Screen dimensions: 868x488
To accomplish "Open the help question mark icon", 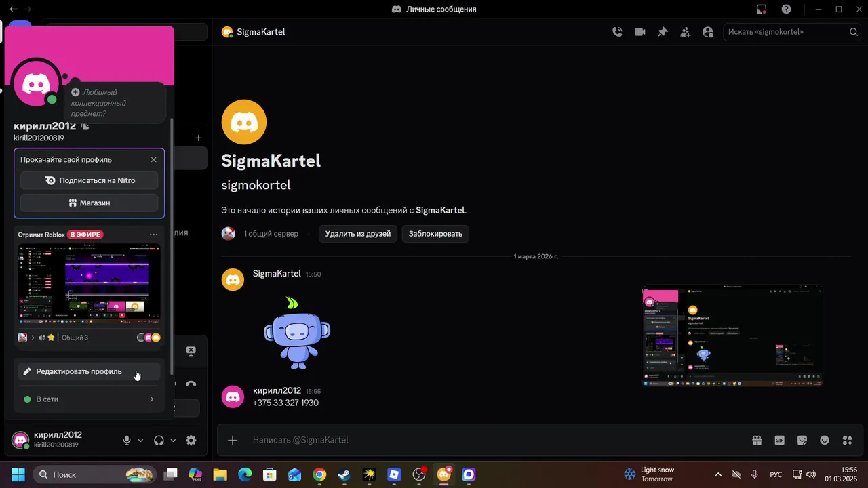I will coord(786,9).
